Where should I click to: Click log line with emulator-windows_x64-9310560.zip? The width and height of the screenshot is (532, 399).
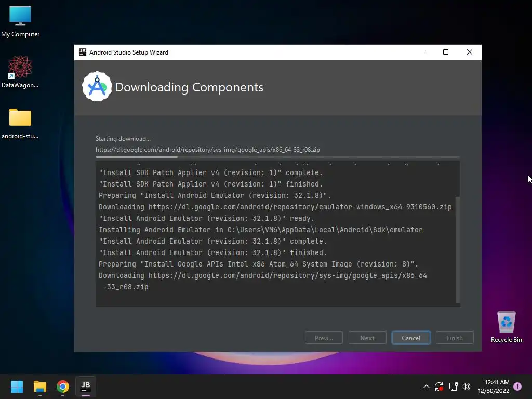click(275, 207)
